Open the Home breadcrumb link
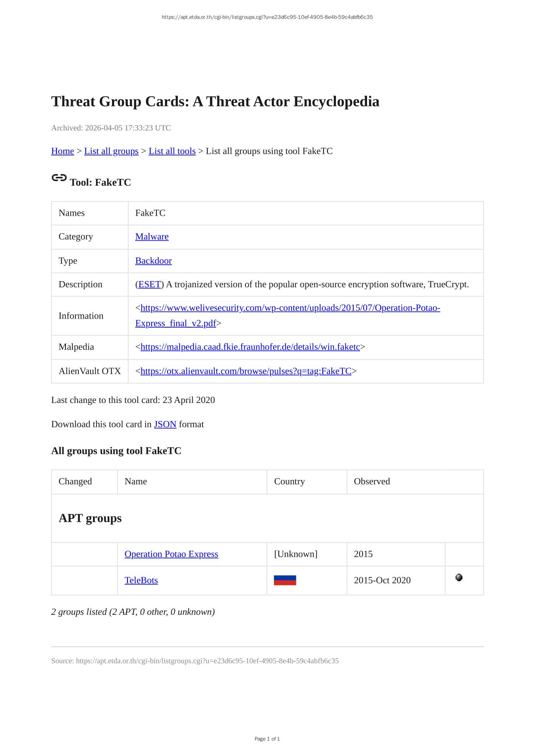This screenshot has width=535, height=756. [x=62, y=151]
